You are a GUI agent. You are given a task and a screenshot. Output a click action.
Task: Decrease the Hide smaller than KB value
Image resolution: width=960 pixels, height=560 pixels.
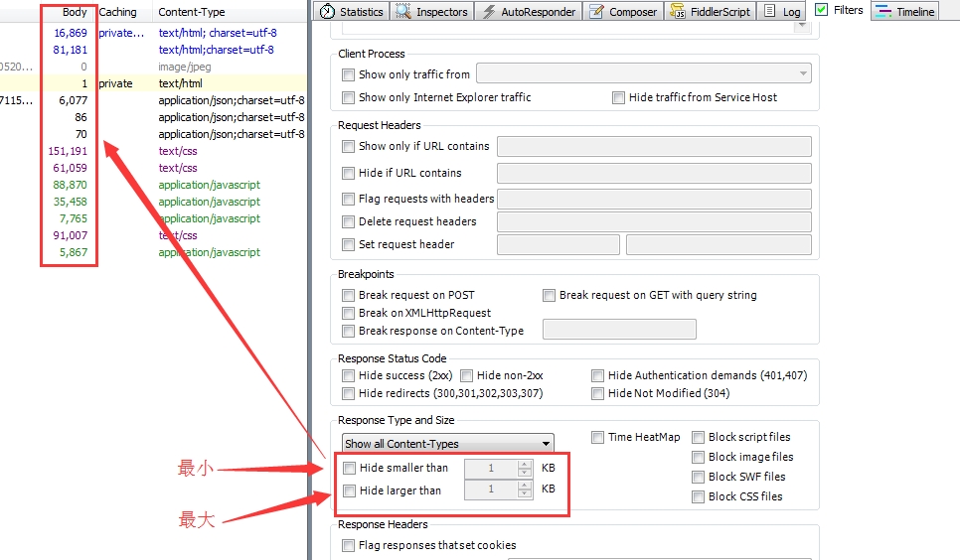(525, 473)
